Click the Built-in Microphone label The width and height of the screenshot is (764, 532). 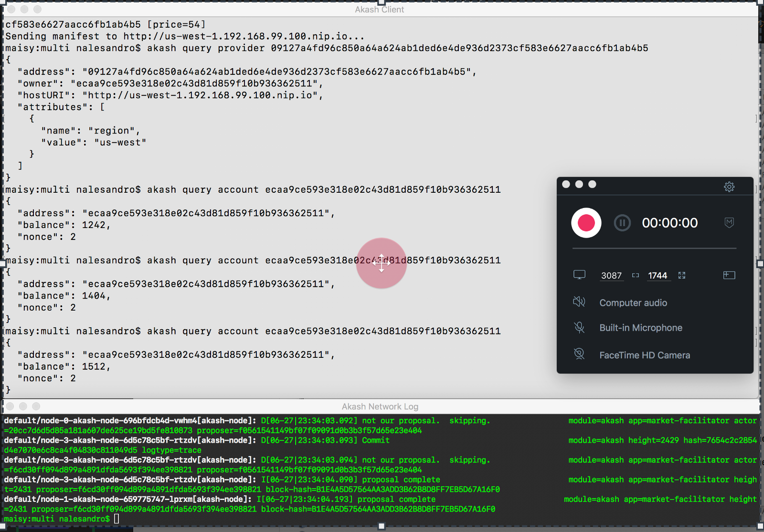point(641,328)
